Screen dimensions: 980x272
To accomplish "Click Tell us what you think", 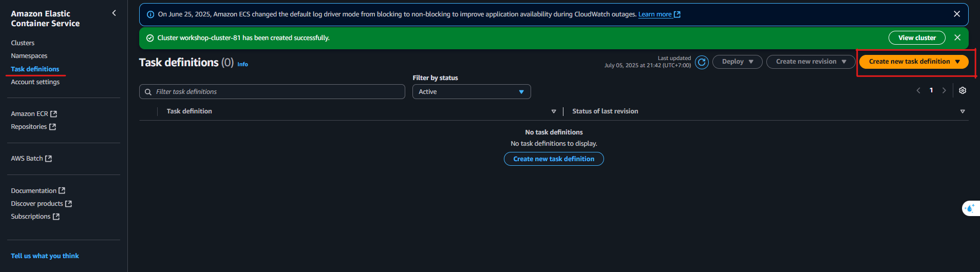I will tap(45, 256).
